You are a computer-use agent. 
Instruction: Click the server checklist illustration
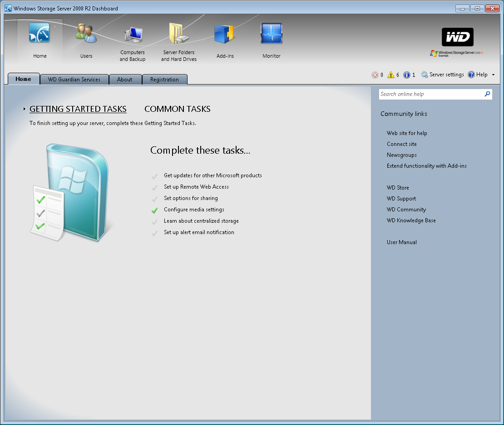pyautogui.click(x=70, y=193)
